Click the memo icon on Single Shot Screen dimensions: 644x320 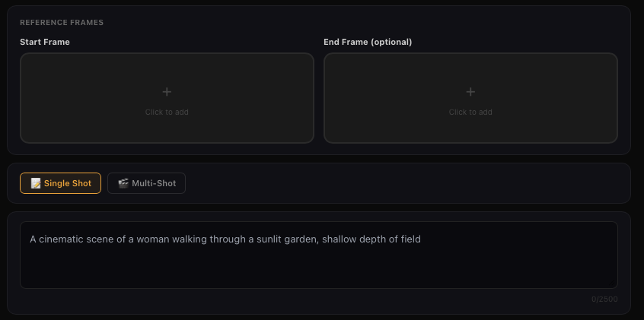click(x=36, y=183)
